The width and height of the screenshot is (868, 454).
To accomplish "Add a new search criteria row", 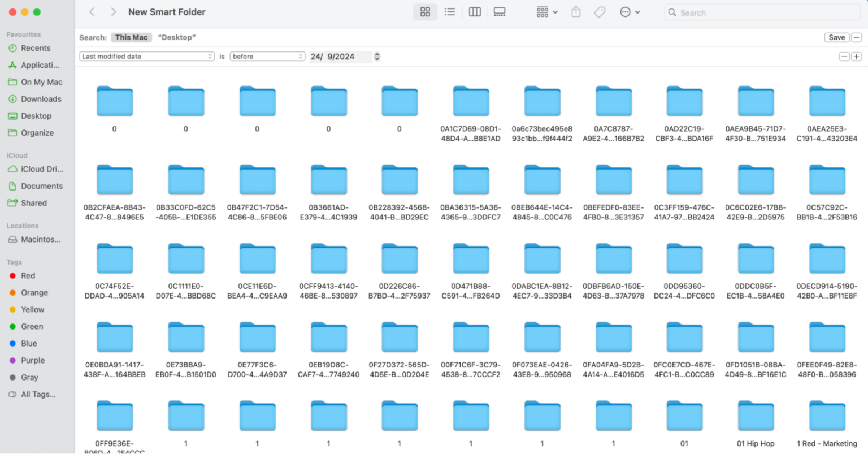I will pyautogui.click(x=857, y=57).
